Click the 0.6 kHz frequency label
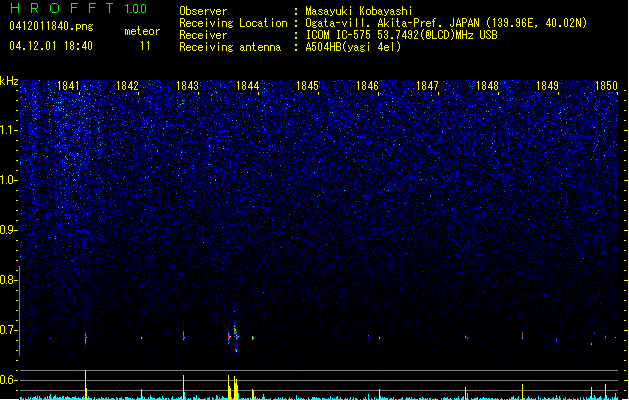This screenshot has width=629, height=400. pyautogui.click(x=9, y=380)
